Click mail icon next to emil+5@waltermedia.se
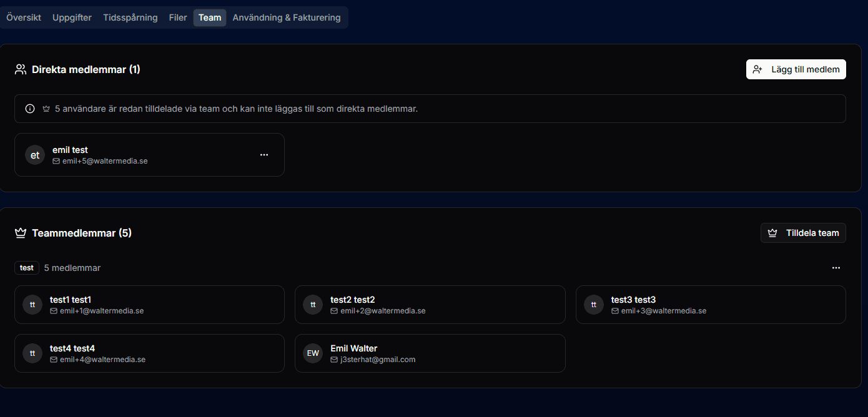 coord(56,161)
